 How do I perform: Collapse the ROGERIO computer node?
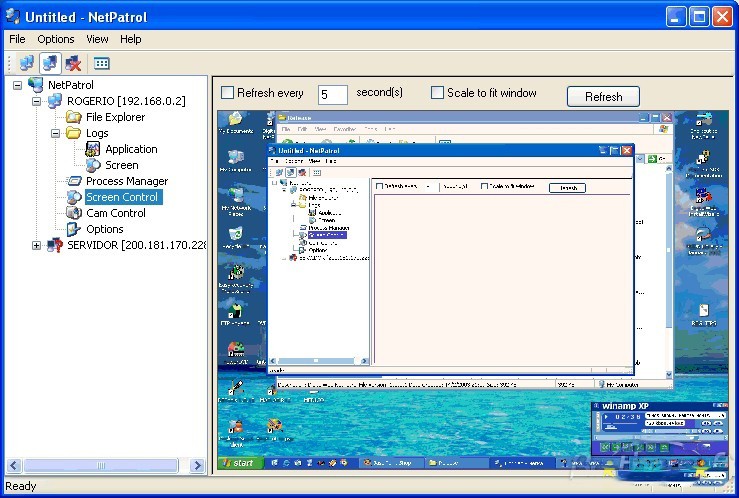coord(37,101)
